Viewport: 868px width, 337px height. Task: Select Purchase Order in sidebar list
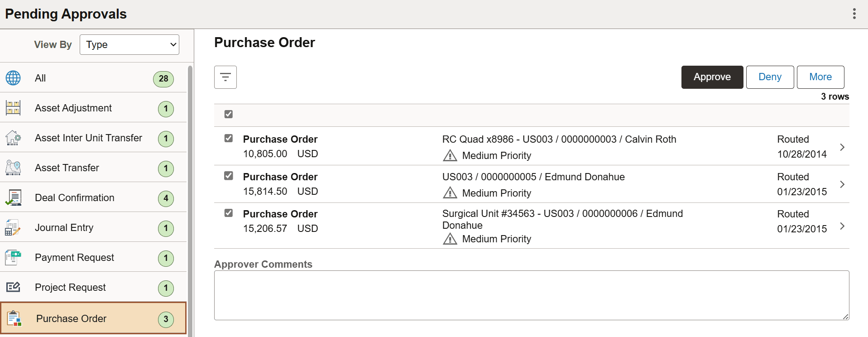tap(71, 318)
